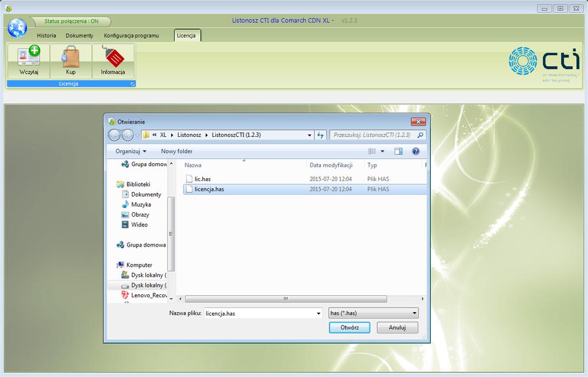Select the lic.has file row
This screenshot has width=588, height=377.
305,179
